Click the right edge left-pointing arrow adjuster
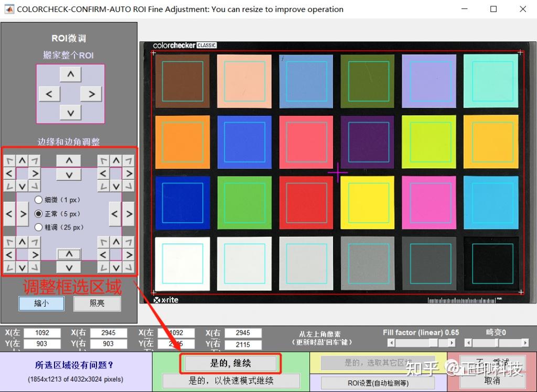The height and width of the screenshot is (392, 537). 114,213
